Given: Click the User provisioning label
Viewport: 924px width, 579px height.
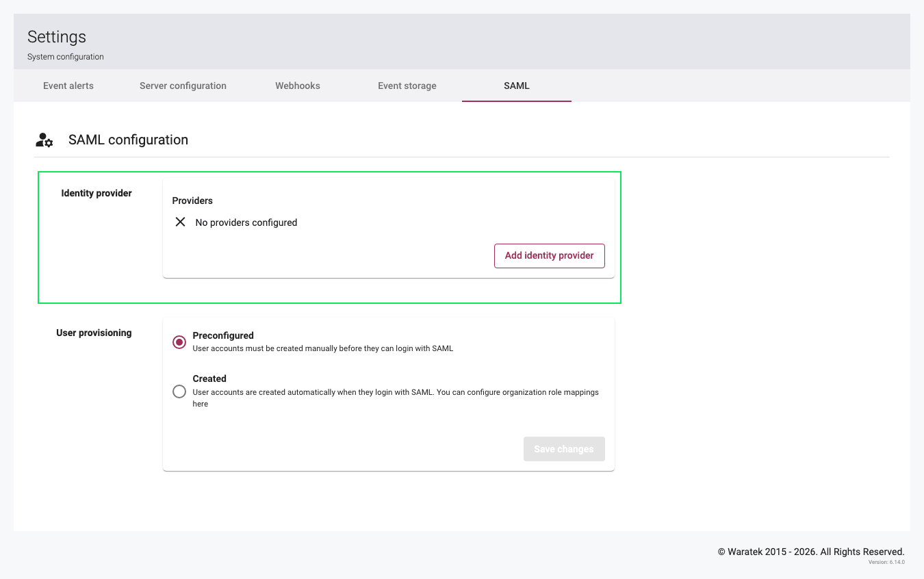Looking at the screenshot, I should (x=94, y=333).
